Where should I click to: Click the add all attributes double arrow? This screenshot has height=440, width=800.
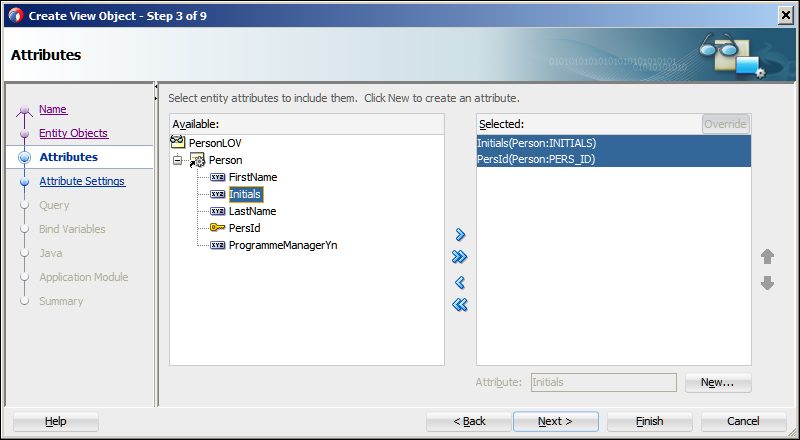pos(460,257)
